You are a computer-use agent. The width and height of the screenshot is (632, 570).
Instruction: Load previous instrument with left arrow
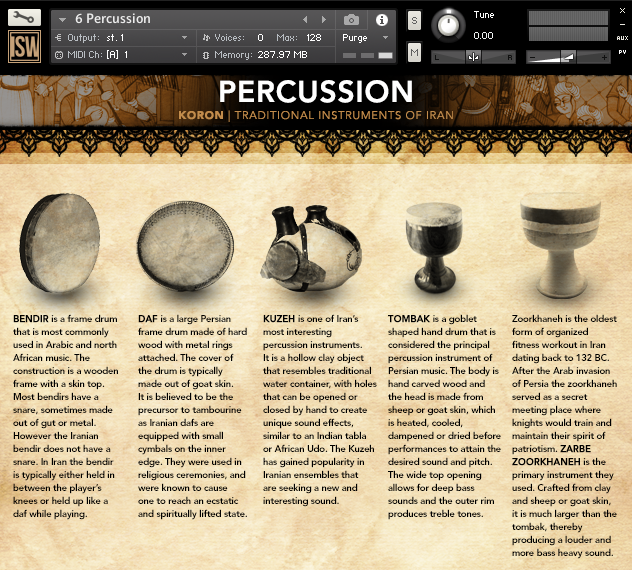coord(305,19)
